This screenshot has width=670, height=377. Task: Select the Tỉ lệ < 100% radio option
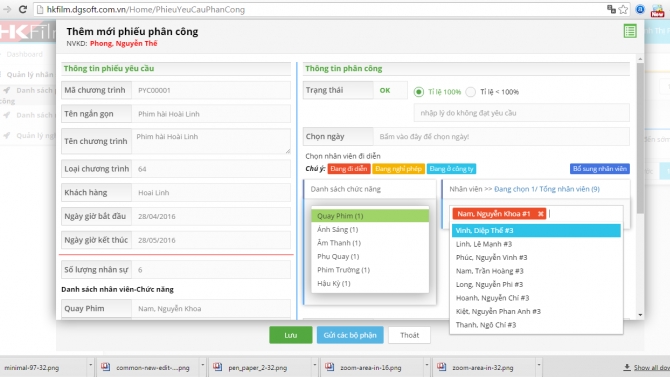[x=470, y=92]
